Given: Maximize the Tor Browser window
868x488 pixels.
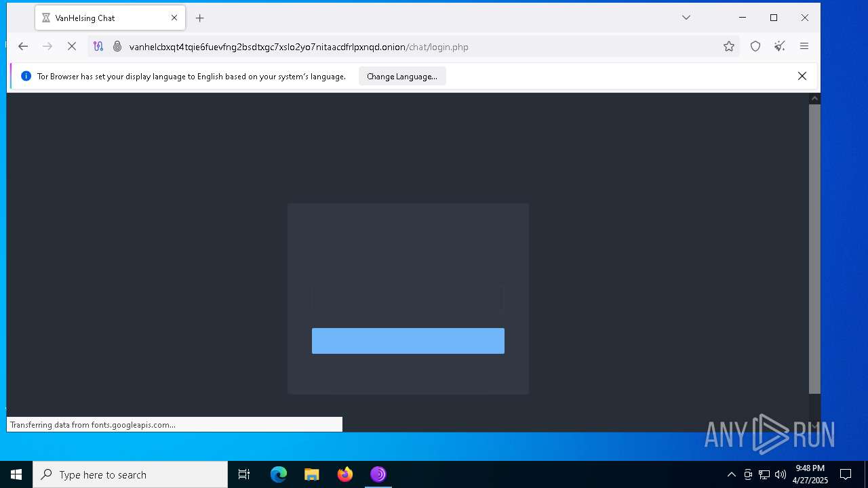Looking at the screenshot, I should point(774,18).
